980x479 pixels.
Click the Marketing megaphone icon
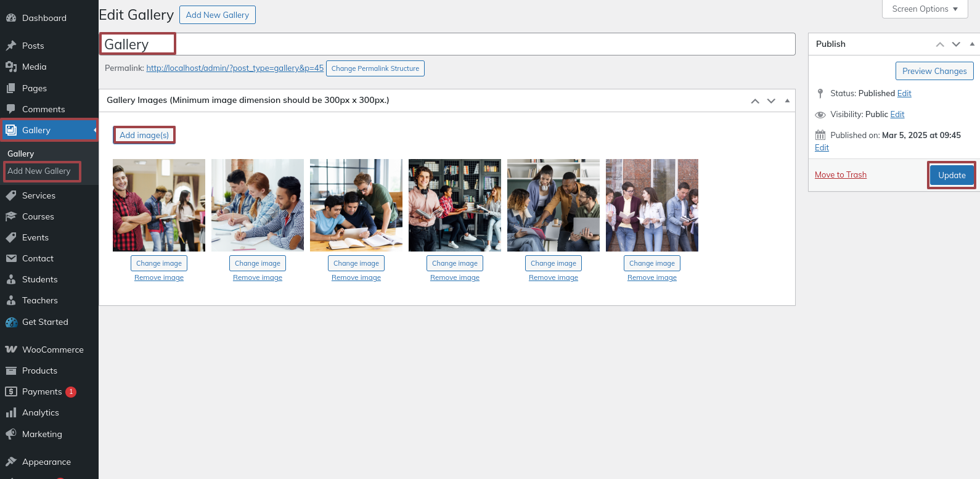11,434
